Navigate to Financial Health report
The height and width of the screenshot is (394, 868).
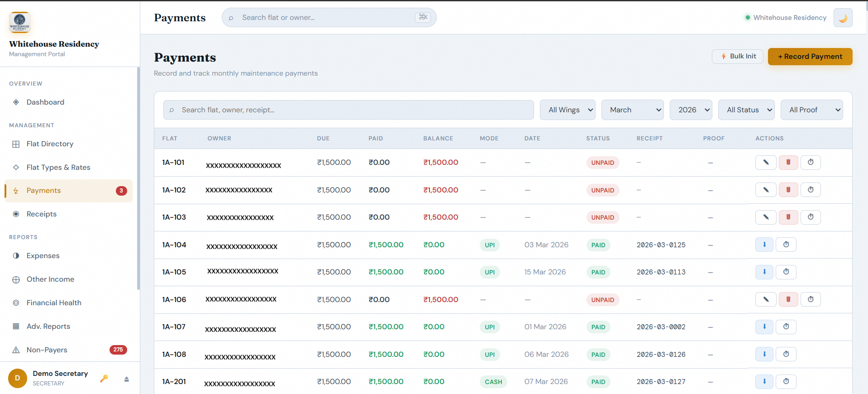[x=54, y=303]
